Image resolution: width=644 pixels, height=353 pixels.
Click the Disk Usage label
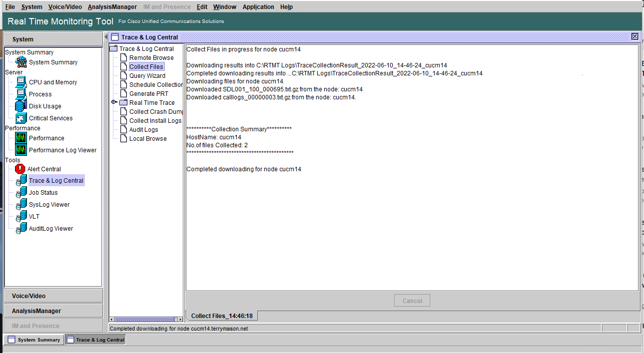tap(45, 106)
